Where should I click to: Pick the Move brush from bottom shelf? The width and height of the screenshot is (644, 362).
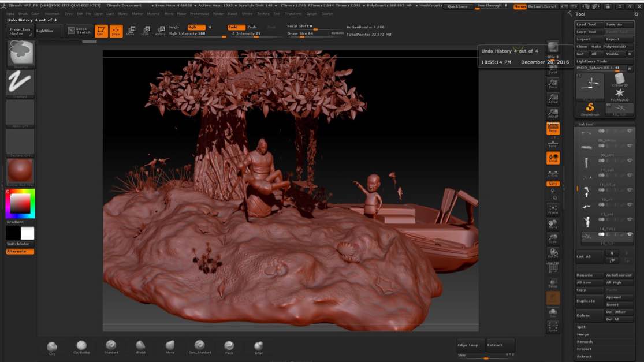[170, 347]
